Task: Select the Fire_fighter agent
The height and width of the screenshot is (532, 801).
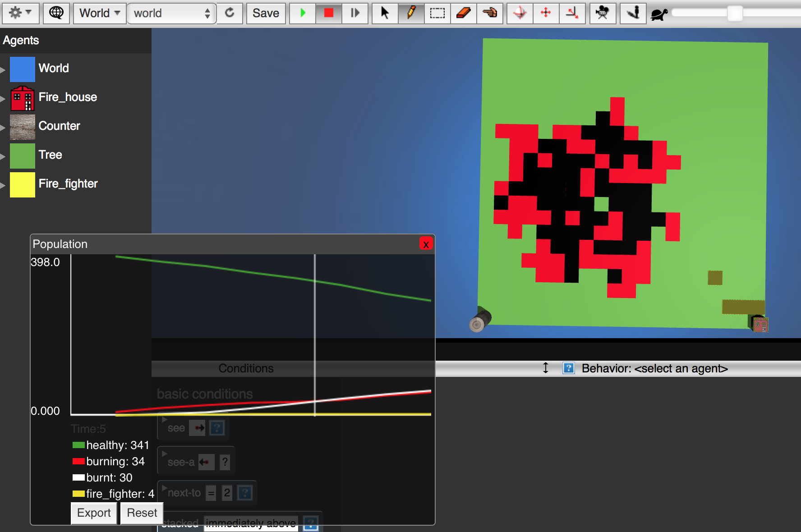Action: click(x=68, y=183)
